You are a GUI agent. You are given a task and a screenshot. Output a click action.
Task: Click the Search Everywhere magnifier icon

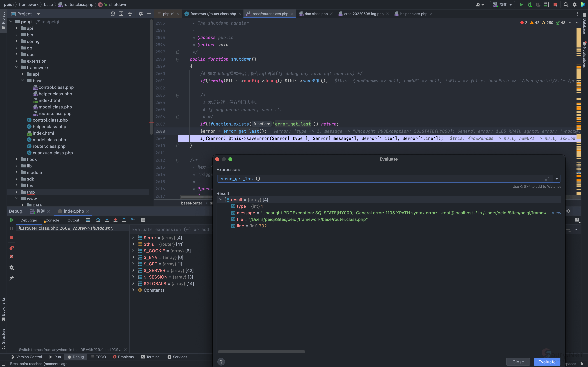566,5
